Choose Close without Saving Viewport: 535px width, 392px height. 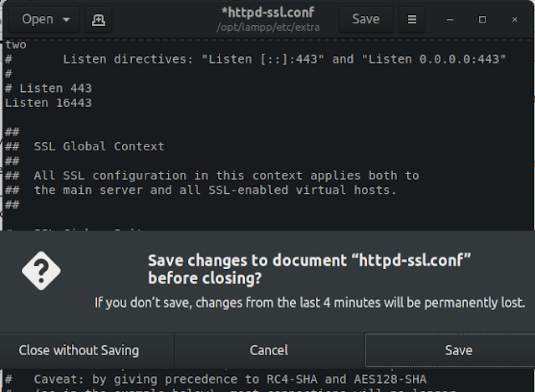79,350
